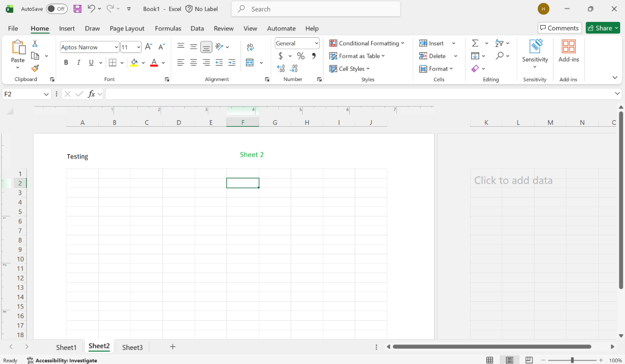625x364 pixels.
Task: Open the font name dropdown
Action: (x=116, y=47)
